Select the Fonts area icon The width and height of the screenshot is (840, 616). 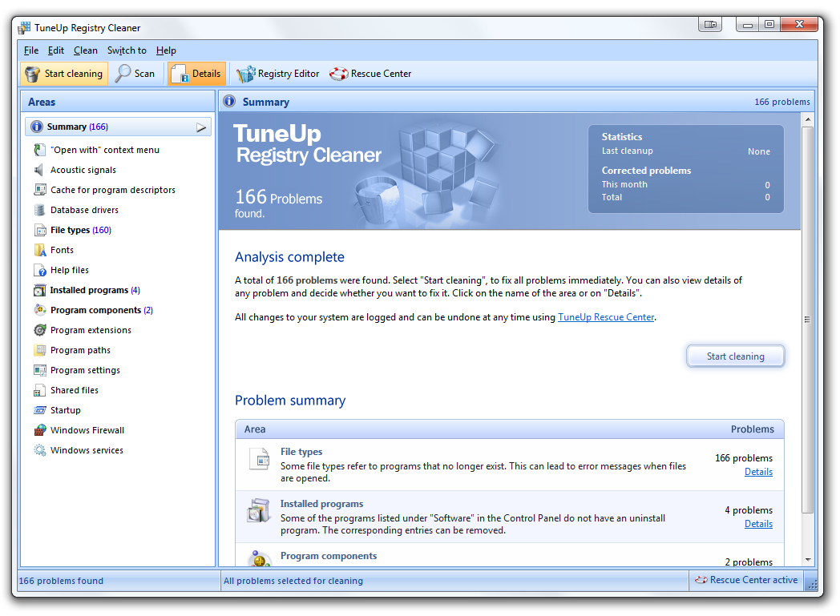[40, 250]
